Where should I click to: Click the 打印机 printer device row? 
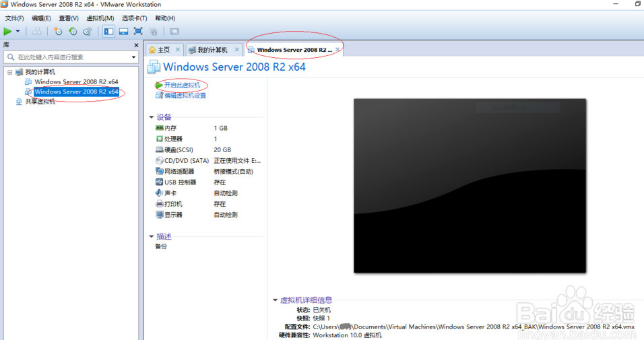click(208, 204)
